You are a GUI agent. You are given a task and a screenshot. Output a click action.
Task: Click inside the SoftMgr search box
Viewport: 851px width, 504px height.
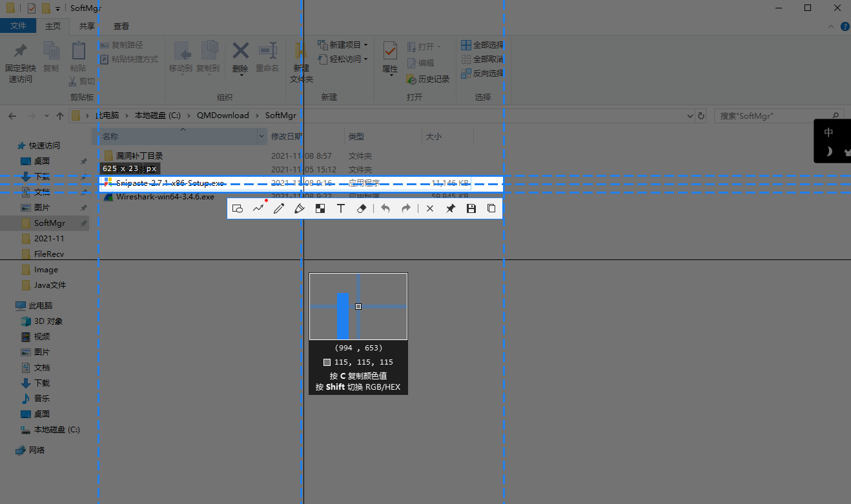point(775,116)
